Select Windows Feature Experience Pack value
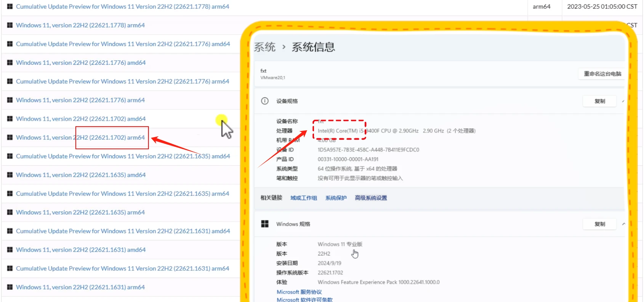 point(379,282)
